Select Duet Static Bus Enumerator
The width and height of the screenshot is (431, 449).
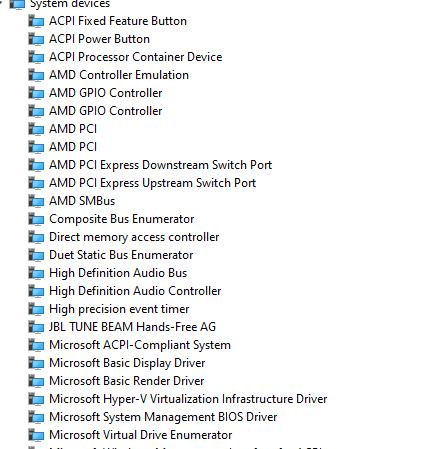tap(121, 255)
